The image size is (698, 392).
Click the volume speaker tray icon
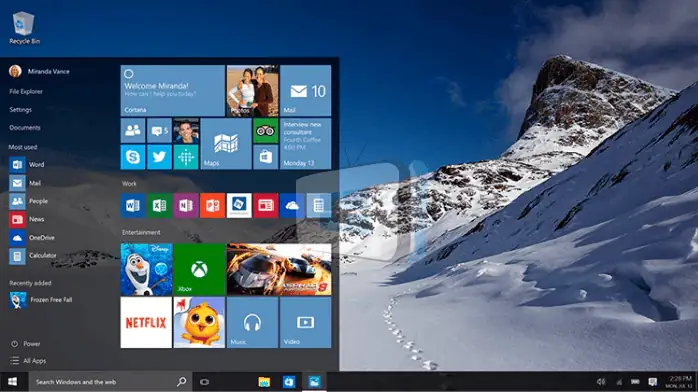601,382
